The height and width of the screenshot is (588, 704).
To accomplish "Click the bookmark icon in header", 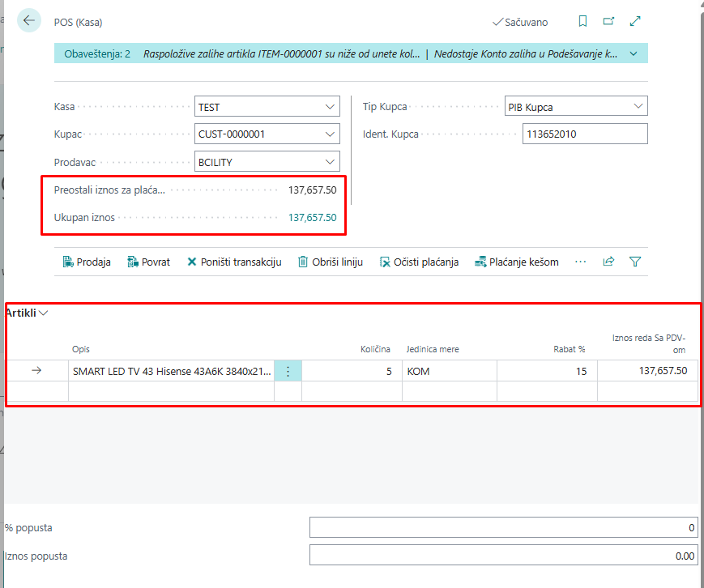I will (582, 22).
